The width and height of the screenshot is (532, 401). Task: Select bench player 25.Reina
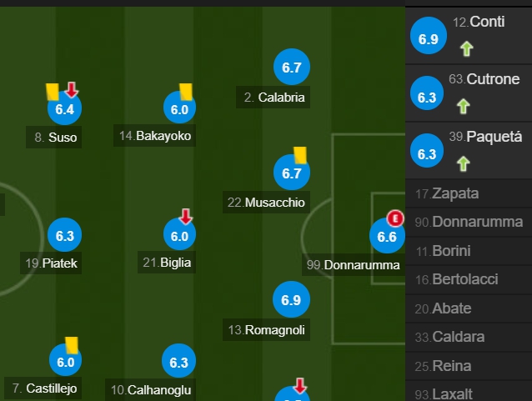(469, 366)
